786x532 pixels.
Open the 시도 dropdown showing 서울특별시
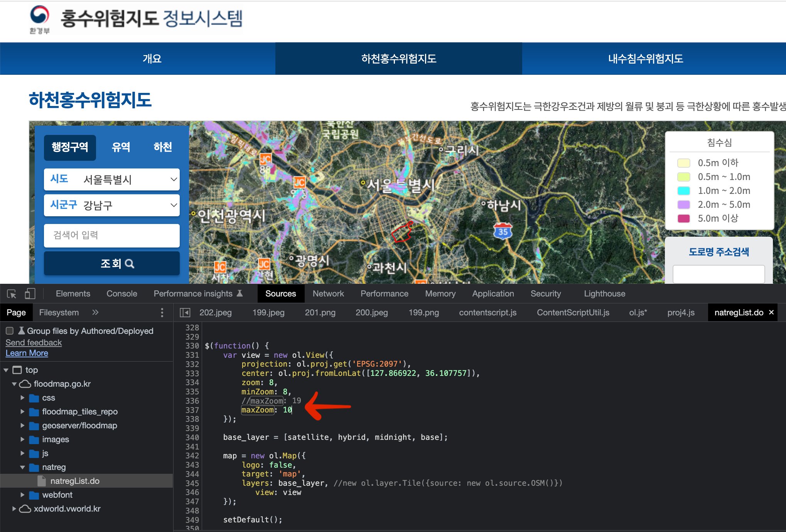(x=111, y=179)
